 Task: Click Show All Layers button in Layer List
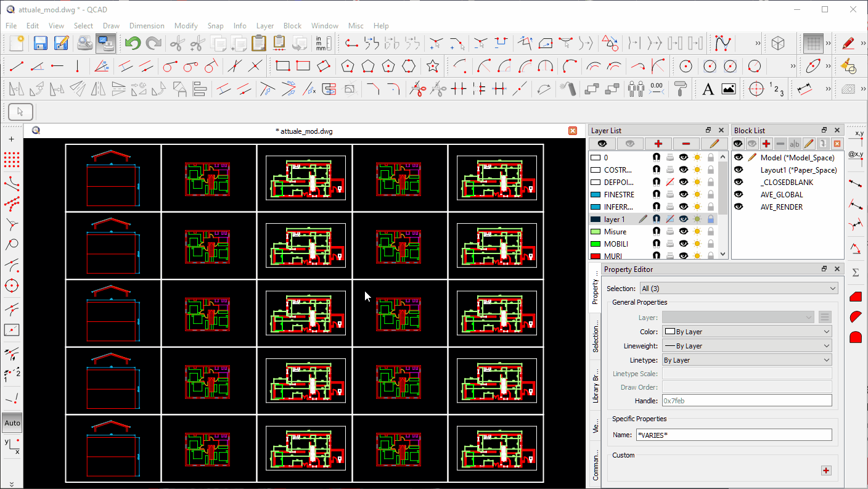click(x=603, y=144)
